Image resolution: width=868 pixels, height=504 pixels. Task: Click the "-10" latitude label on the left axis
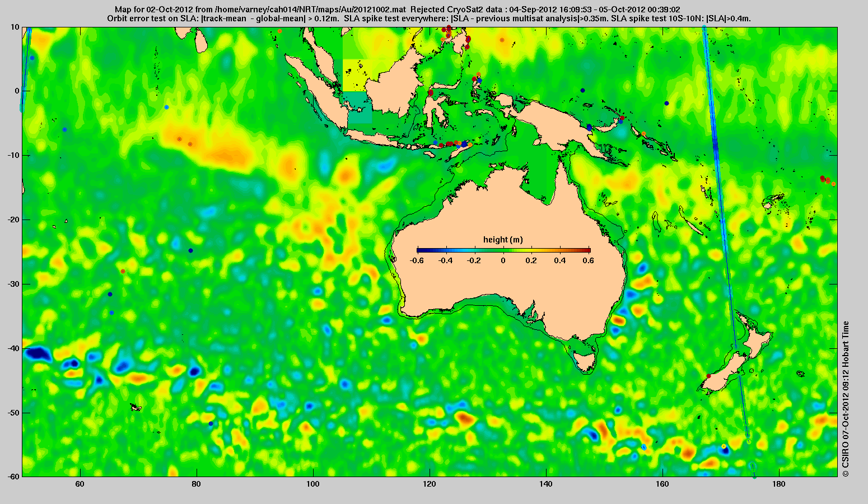point(13,155)
